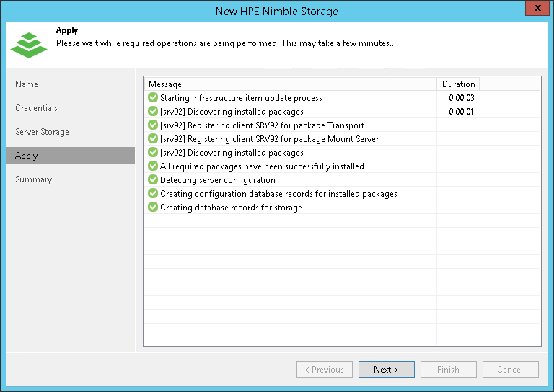The height and width of the screenshot is (392, 554).
Task: Click the check icon for Detecting server configuration
Action: [x=153, y=179]
